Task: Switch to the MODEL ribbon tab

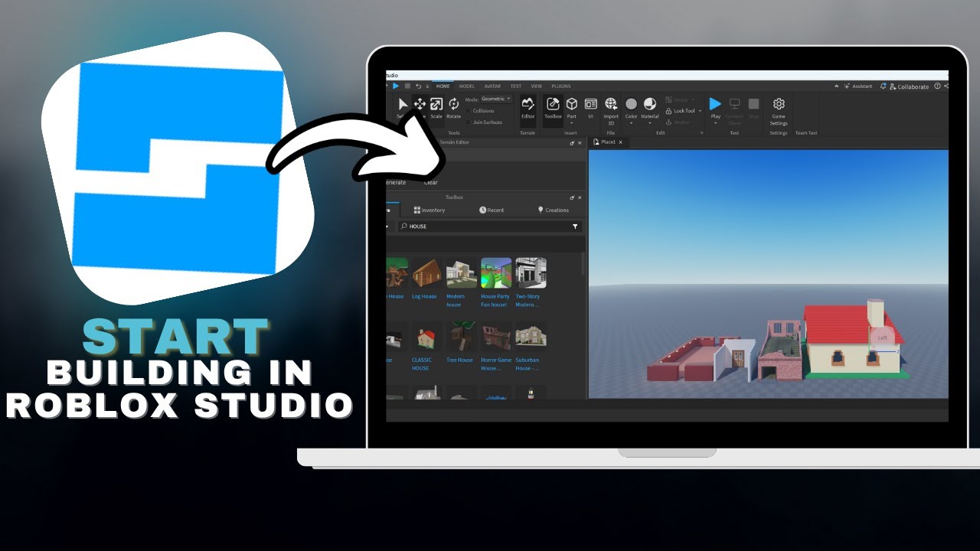Action: click(x=467, y=86)
